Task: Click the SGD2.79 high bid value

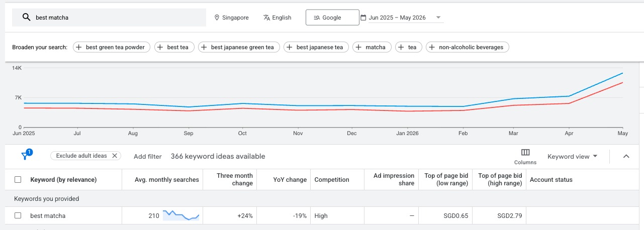Action: click(509, 216)
